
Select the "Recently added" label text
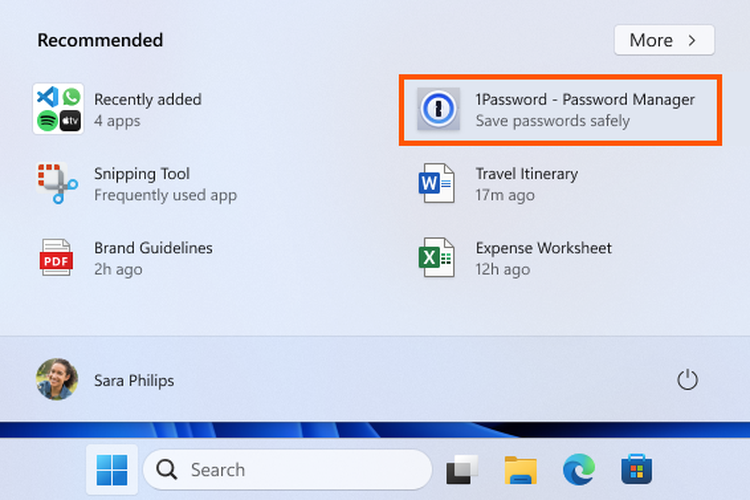(x=148, y=99)
